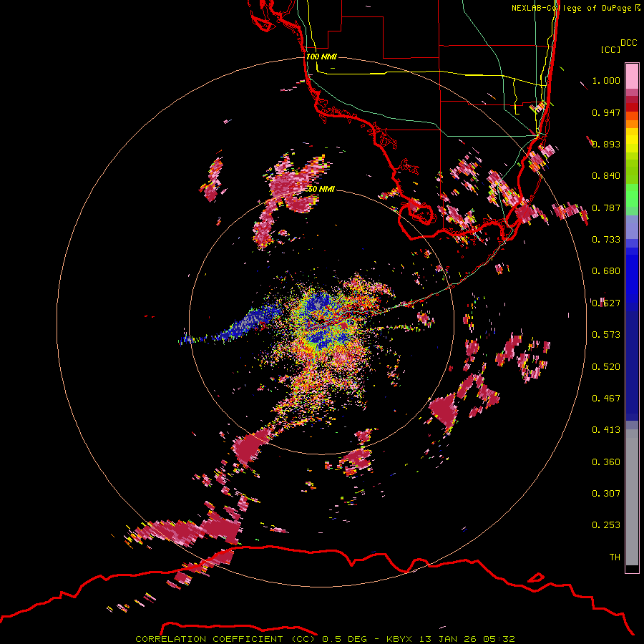
Task: Select the 0.733 scale value
Action: [x=606, y=240]
